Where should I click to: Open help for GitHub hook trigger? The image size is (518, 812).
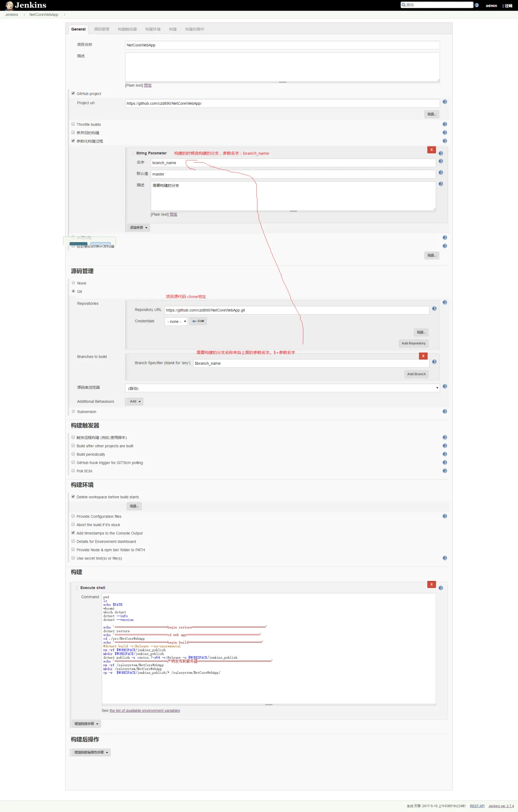(445, 462)
